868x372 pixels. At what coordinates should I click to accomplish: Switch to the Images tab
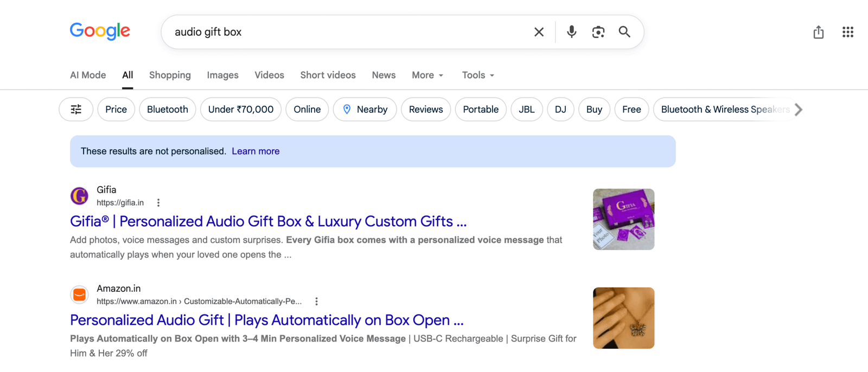pos(222,75)
